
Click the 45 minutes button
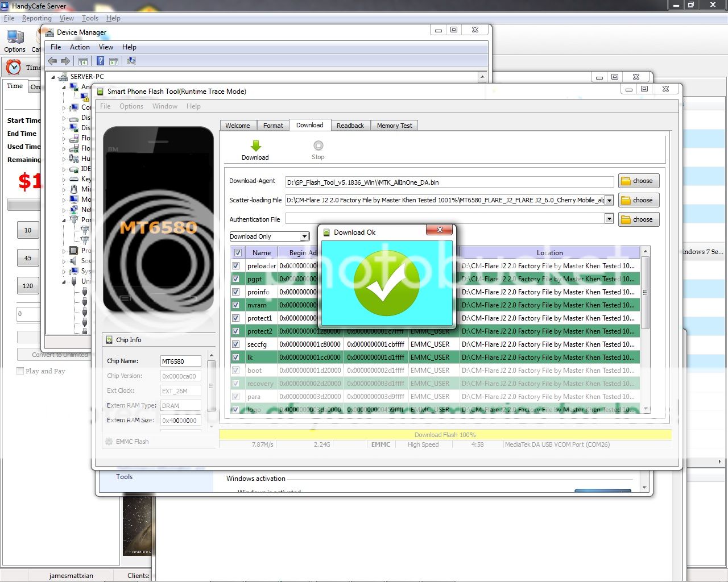pos(28,258)
